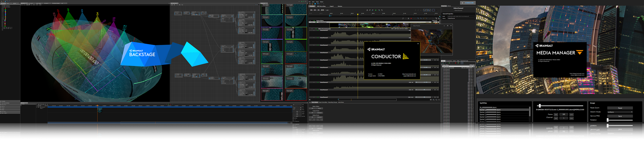Toggle green enable icon on Demo Show
Image resolution: width=644 pixels, height=146 pixels.
point(314,21)
